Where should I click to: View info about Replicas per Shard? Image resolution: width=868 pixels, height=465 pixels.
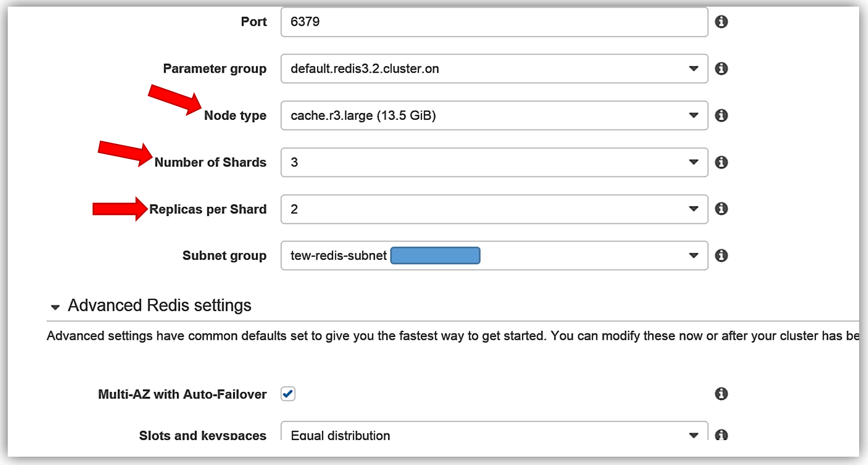click(x=721, y=209)
